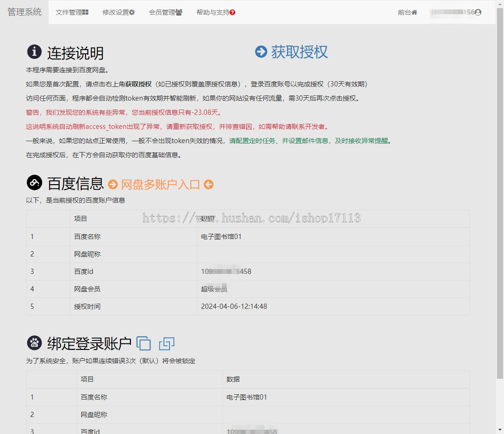This screenshot has height=434, width=504.
Task: Click the users icon in 会员管理
Action: coord(179,12)
